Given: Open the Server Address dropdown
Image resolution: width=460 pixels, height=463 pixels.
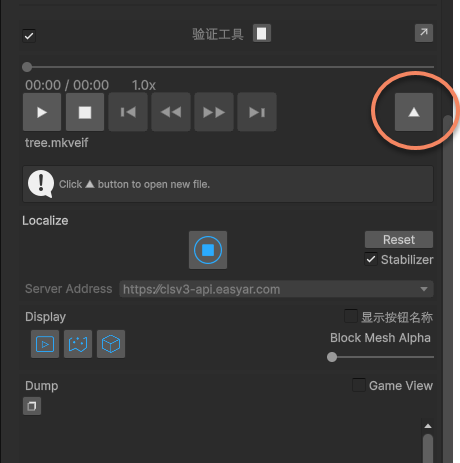Looking at the screenshot, I should [x=276, y=289].
